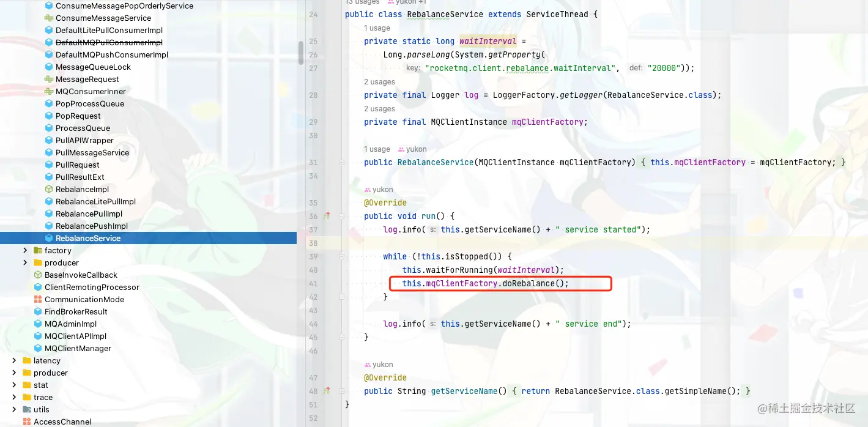This screenshot has width=868, height=427.
Task: Click the trace folder icon
Action: point(27,397)
